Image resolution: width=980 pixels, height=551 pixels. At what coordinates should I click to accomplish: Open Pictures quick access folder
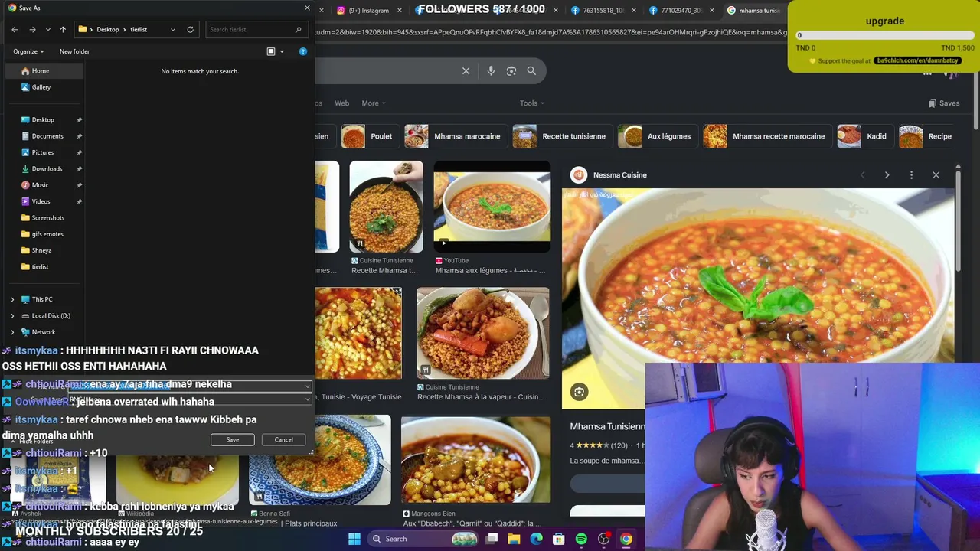43,152
